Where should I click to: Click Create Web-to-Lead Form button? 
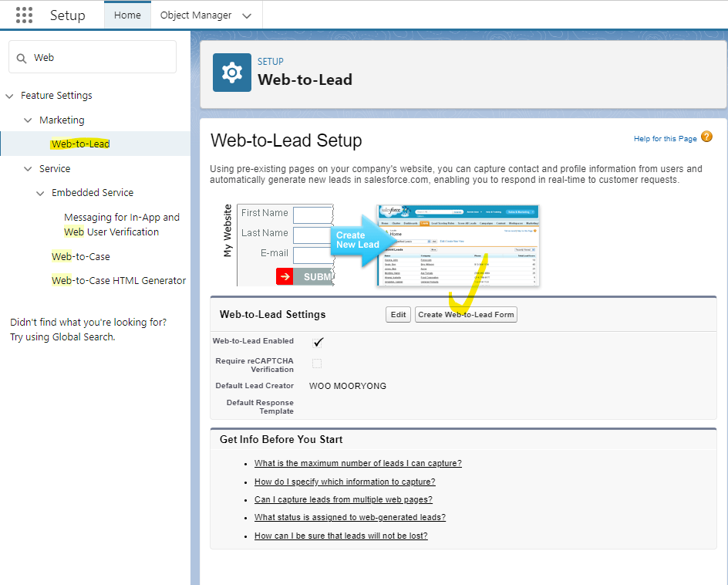coord(466,315)
